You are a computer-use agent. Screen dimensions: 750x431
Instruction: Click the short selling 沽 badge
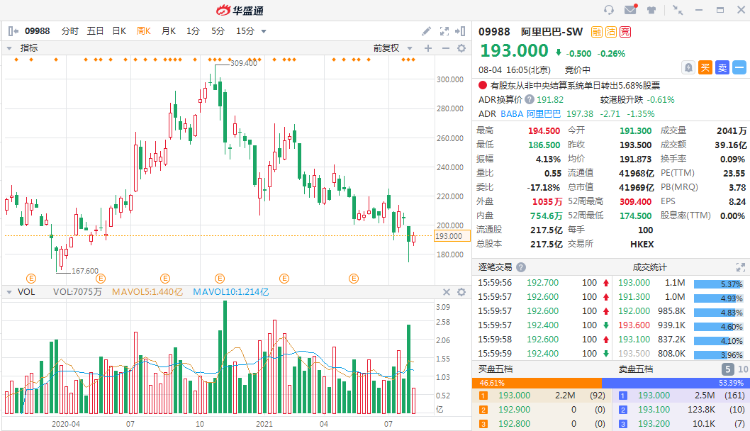tap(611, 32)
